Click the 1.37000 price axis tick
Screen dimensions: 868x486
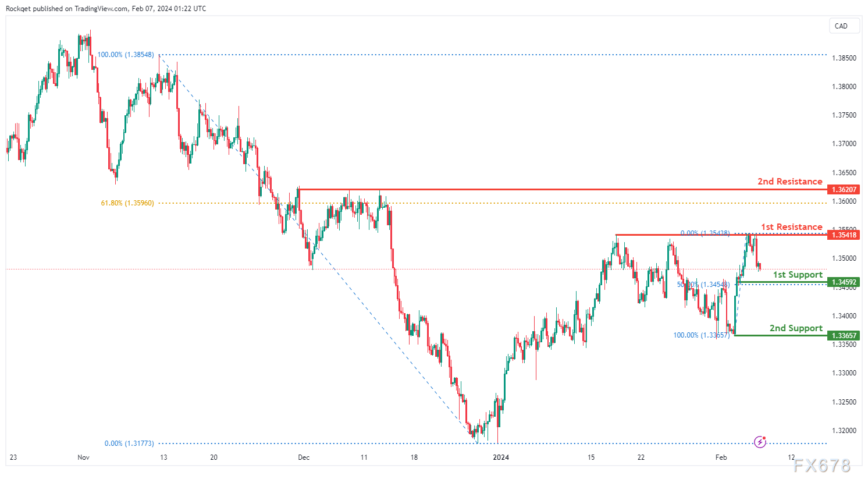[x=844, y=144]
